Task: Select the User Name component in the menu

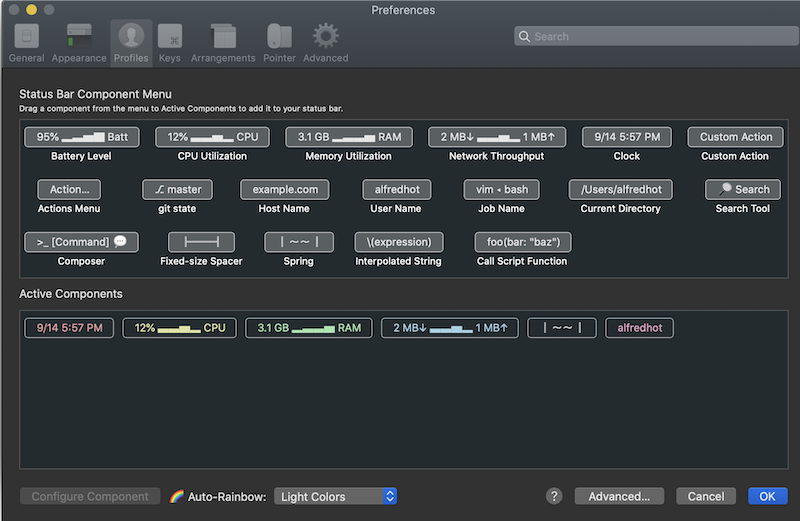Action: [x=396, y=189]
